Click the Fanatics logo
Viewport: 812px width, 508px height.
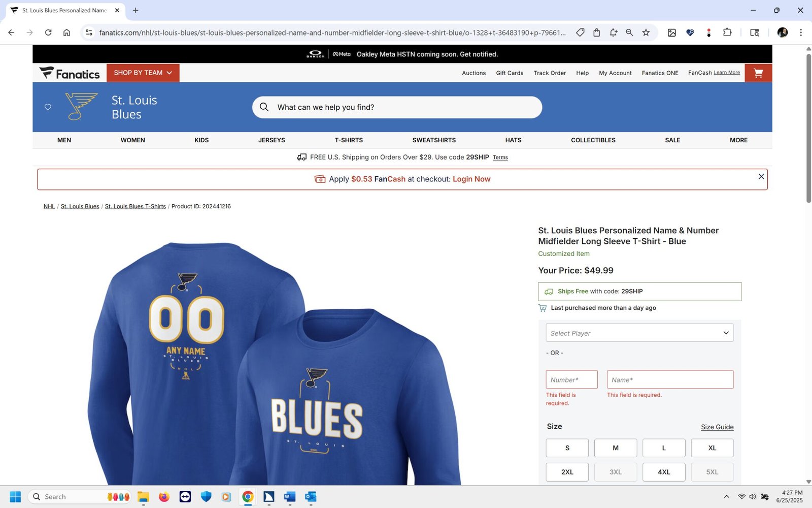70,74
